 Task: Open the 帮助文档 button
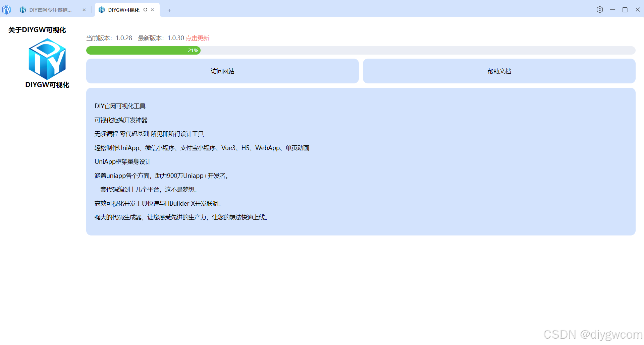pyautogui.click(x=499, y=71)
